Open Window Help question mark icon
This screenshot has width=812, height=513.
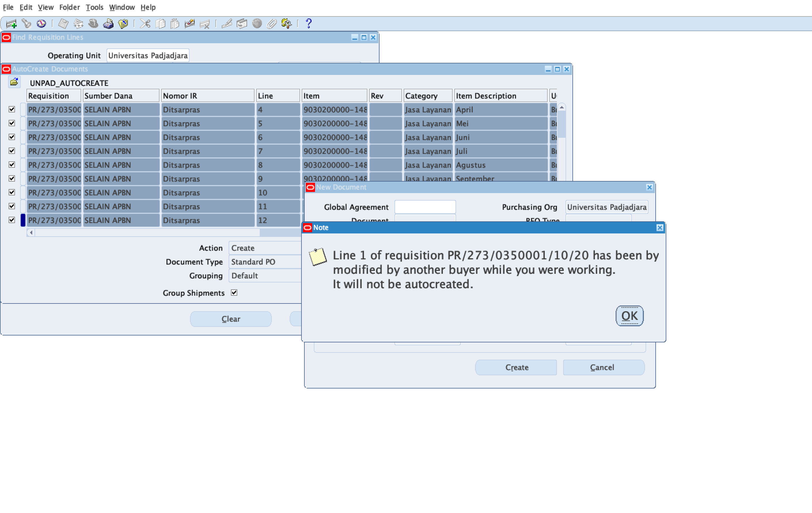(x=308, y=24)
